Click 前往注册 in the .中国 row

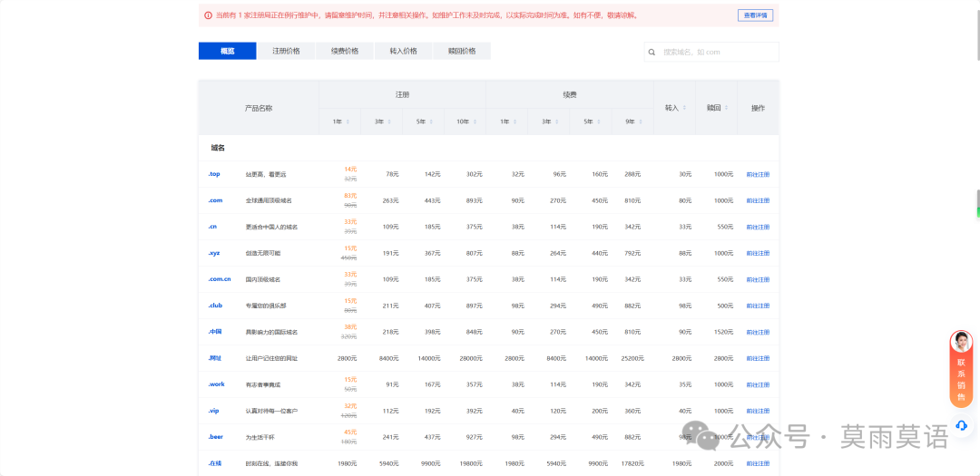(758, 332)
